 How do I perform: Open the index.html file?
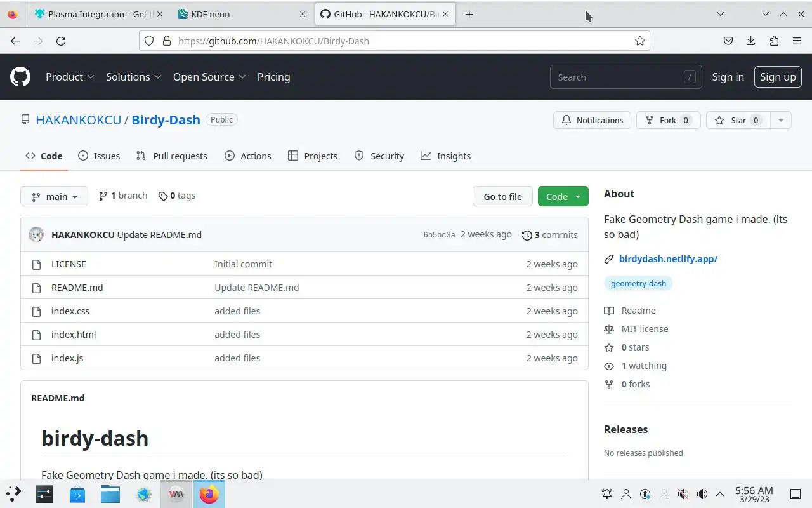coord(74,335)
